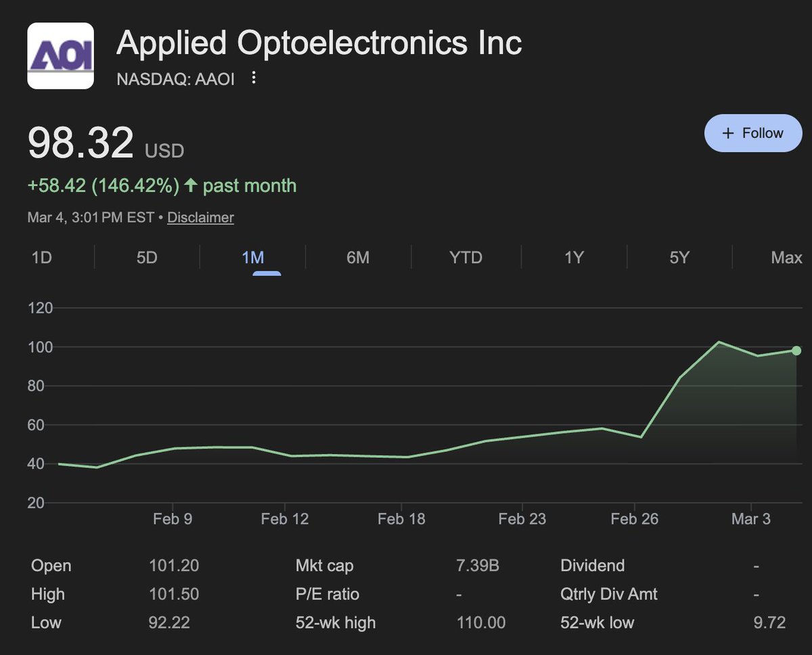Switch to the Max chart range
The height and width of the screenshot is (655, 812).
(786, 258)
